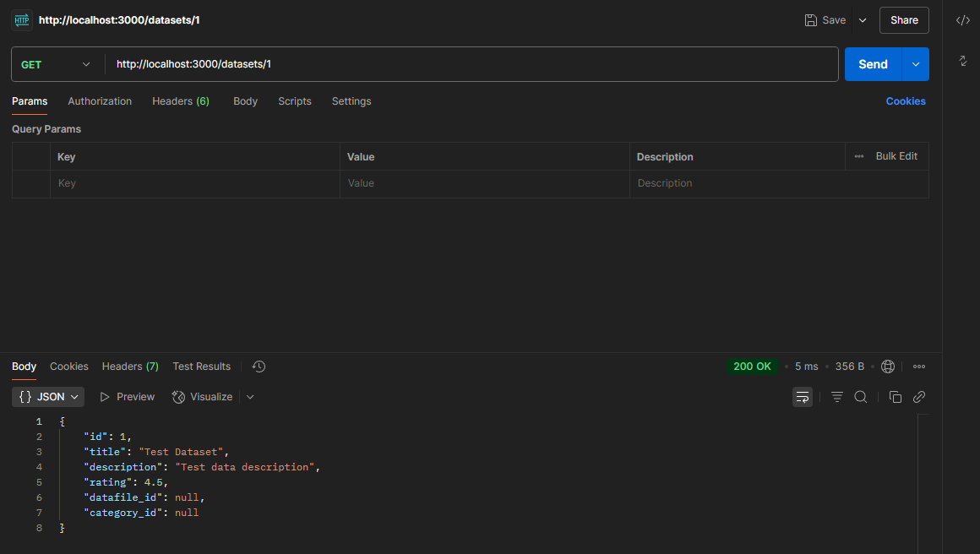Click the collapse pane arrows icon
980x554 pixels.
click(x=962, y=61)
